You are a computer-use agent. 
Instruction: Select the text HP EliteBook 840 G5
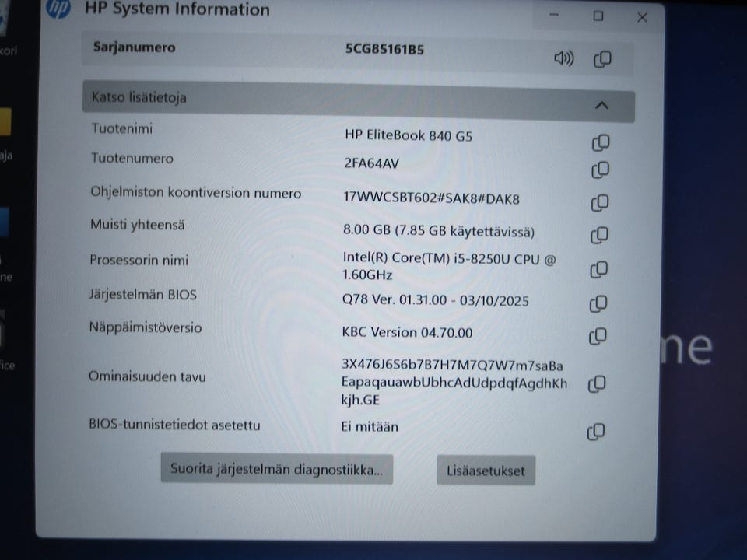click(409, 135)
